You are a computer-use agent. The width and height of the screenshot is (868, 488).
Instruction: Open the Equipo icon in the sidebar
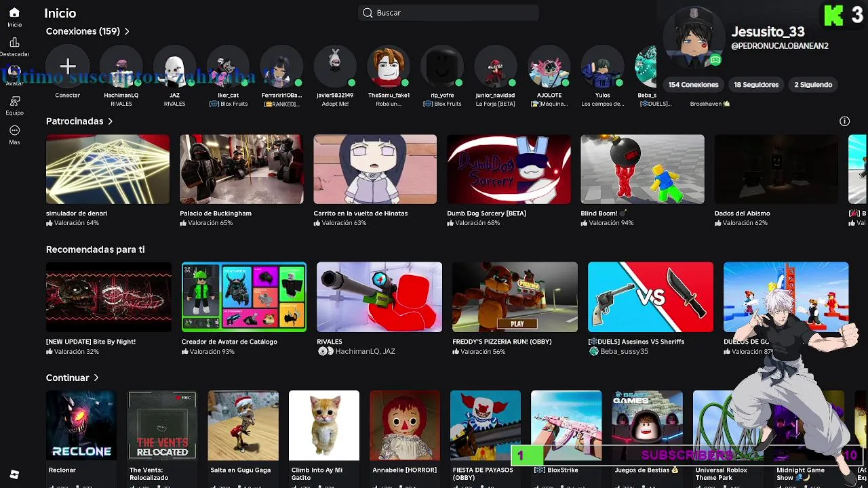(14, 101)
